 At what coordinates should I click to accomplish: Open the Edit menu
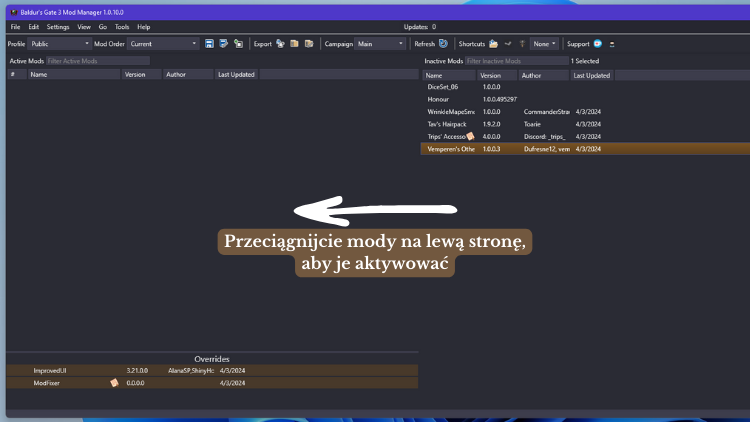[33, 27]
